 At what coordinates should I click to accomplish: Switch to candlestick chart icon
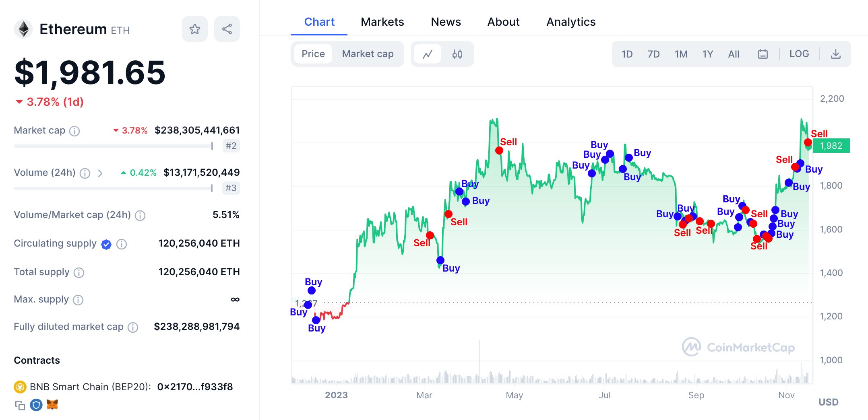coord(457,54)
